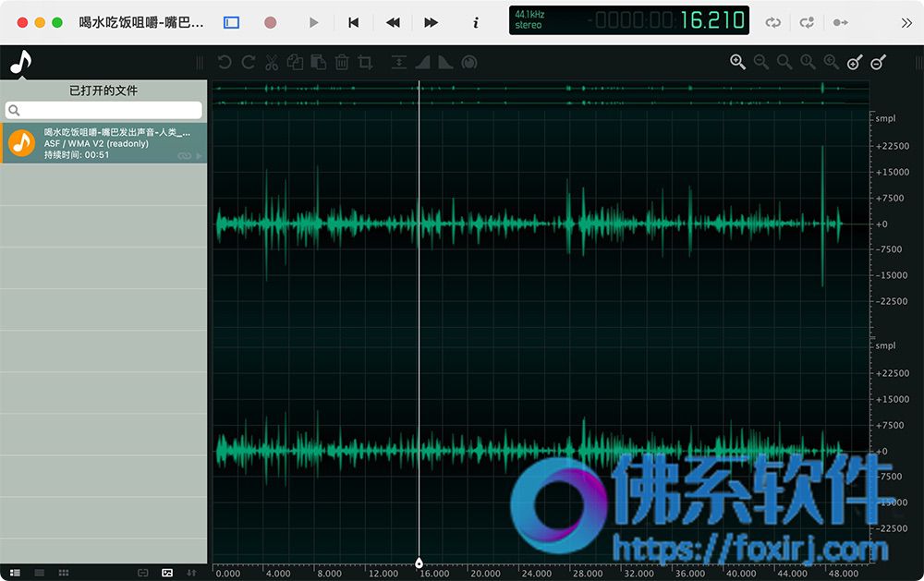Expand the toolbar overflow chevrons
Screen dimensions: 924x581
[x=906, y=22]
